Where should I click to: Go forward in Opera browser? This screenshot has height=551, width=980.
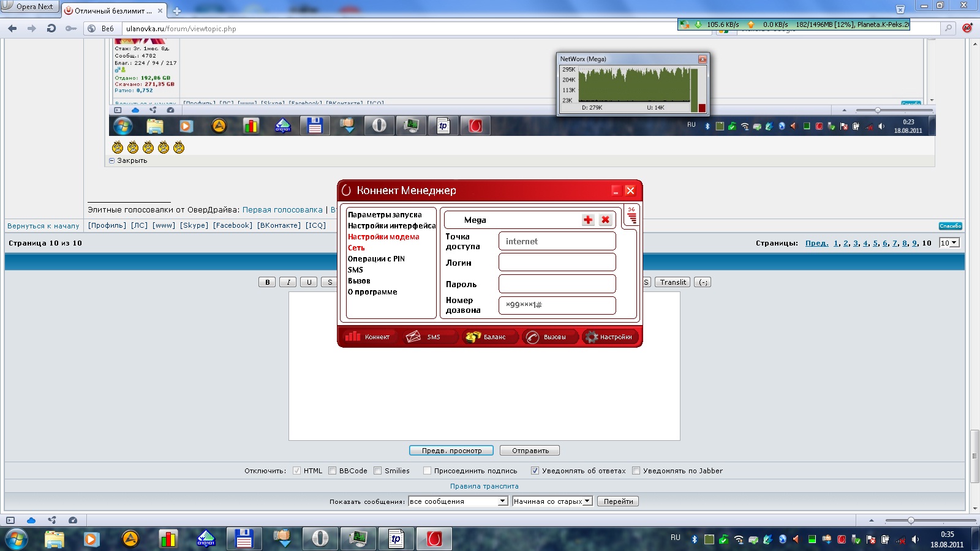(x=32, y=28)
